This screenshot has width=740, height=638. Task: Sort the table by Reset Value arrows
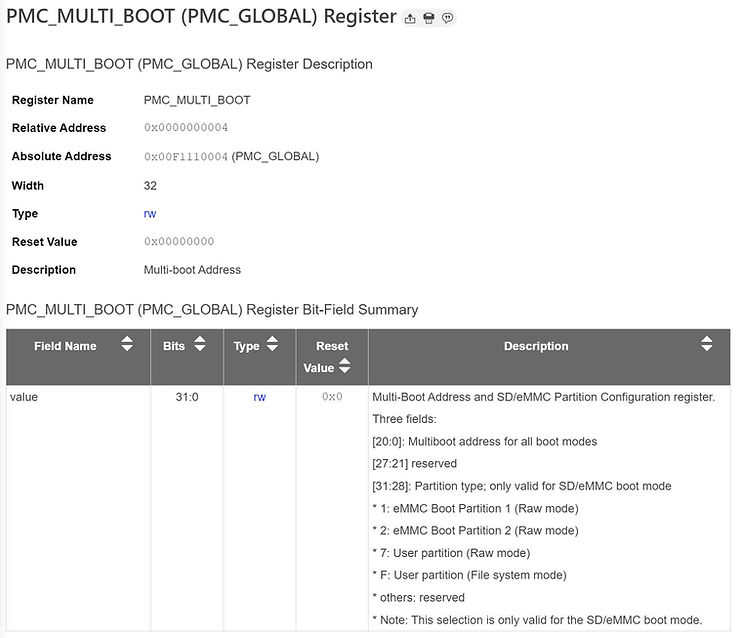pos(345,366)
